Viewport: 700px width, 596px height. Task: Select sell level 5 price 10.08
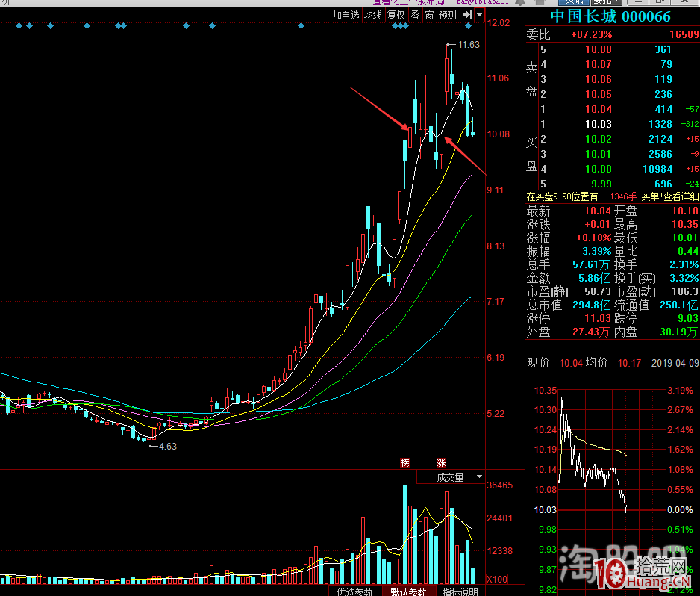tap(599, 49)
